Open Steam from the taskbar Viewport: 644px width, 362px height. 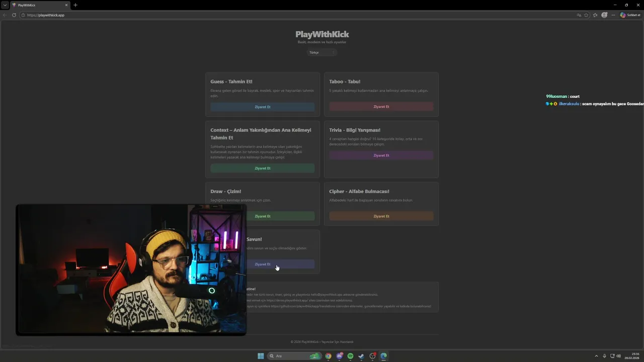(361, 356)
